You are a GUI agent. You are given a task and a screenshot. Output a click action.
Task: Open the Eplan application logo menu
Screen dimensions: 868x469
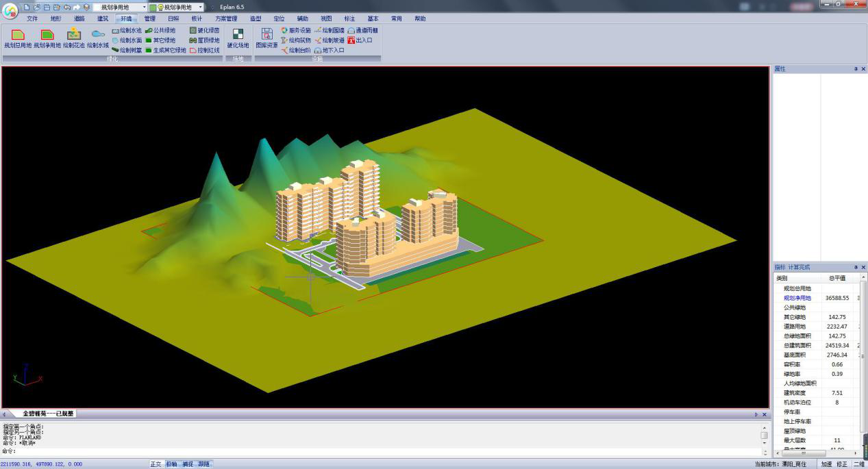click(x=10, y=12)
